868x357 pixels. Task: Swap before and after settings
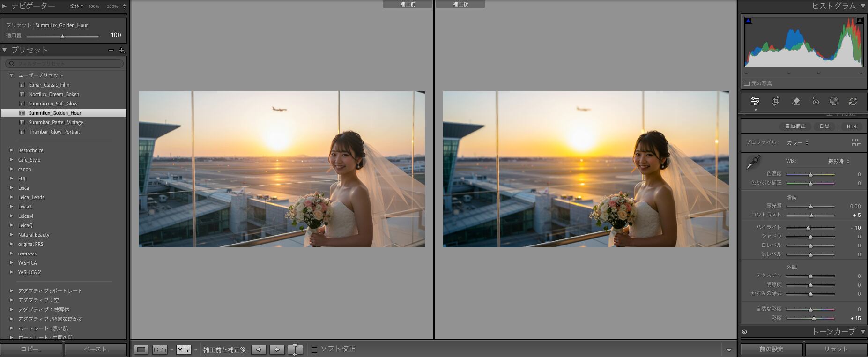pyautogui.click(x=295, y=350)
